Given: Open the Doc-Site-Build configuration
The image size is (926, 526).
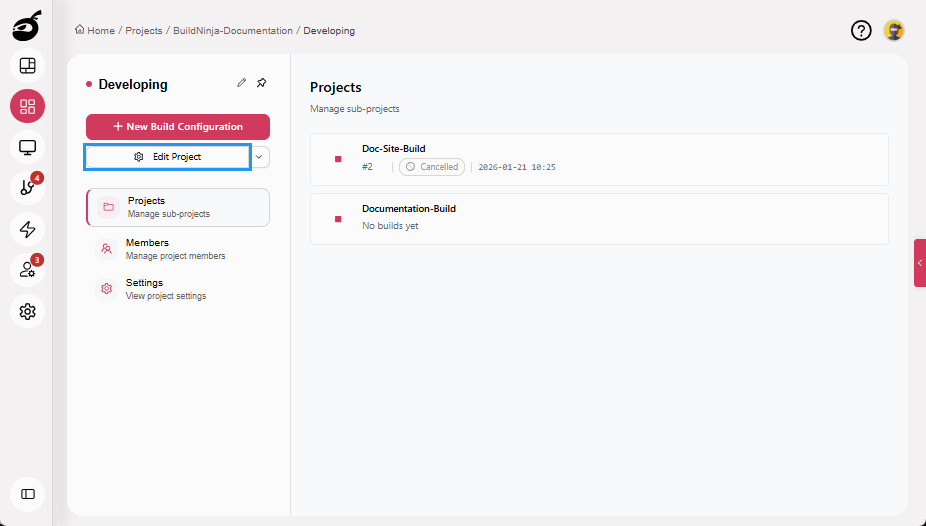Looking at the screenshot, I should tap(599, 159).
